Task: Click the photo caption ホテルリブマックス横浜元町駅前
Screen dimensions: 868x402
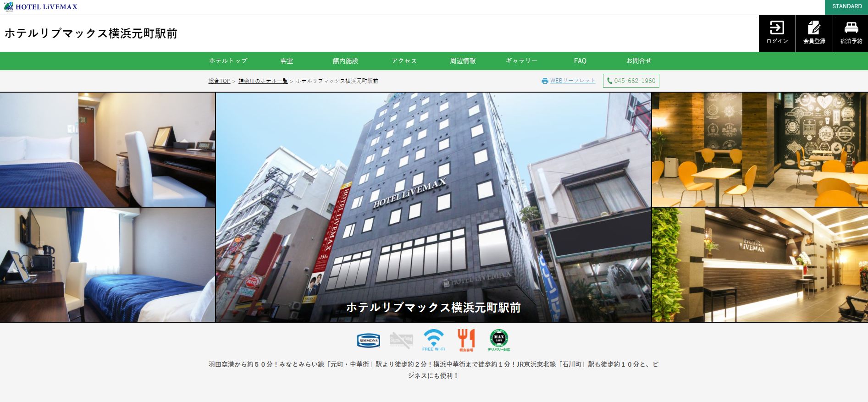Action: tap(433, 308)
